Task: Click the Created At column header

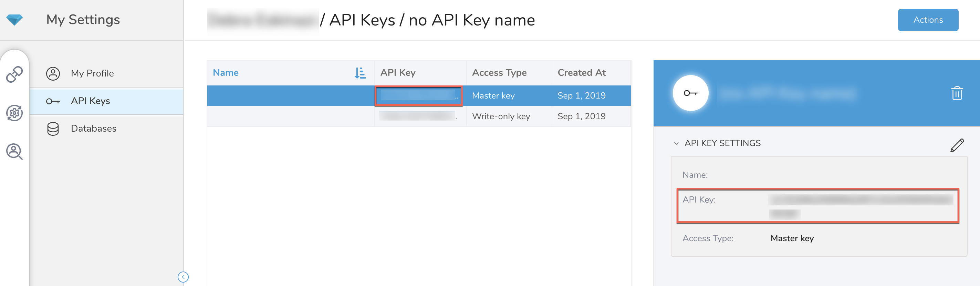Action: point(581,73)
